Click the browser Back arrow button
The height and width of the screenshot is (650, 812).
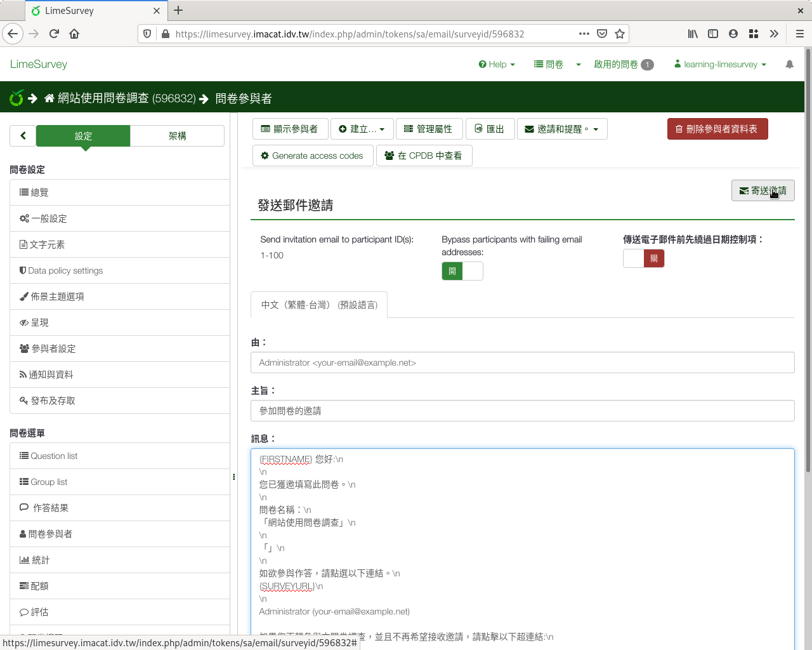coord(13,34)
